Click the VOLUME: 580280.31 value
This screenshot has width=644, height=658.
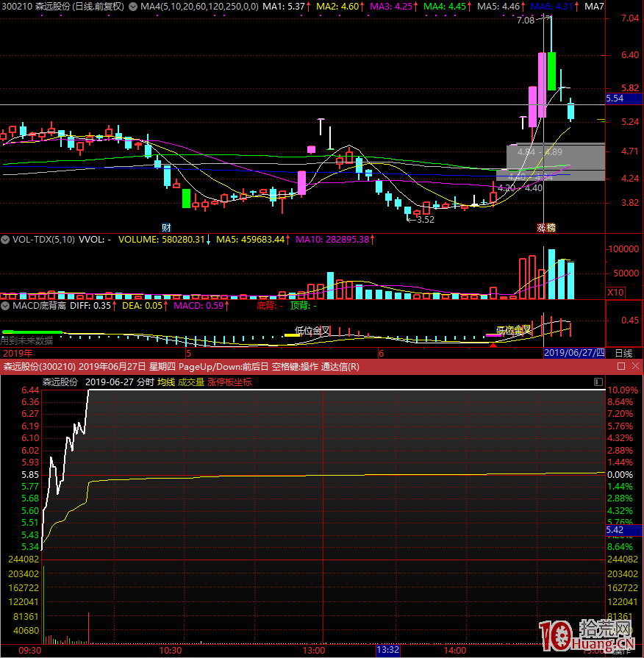(162, 240)
